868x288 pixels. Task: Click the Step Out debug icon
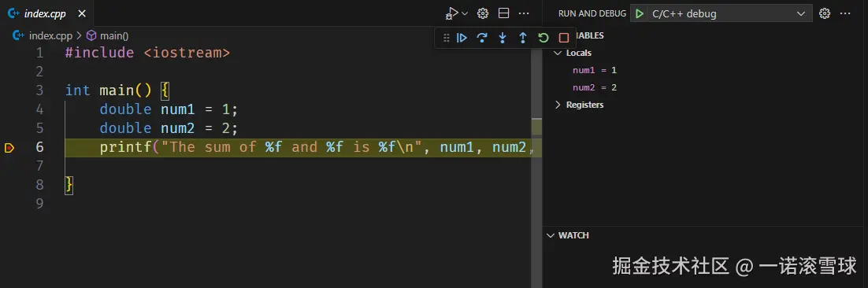click(x=522, y=38)
